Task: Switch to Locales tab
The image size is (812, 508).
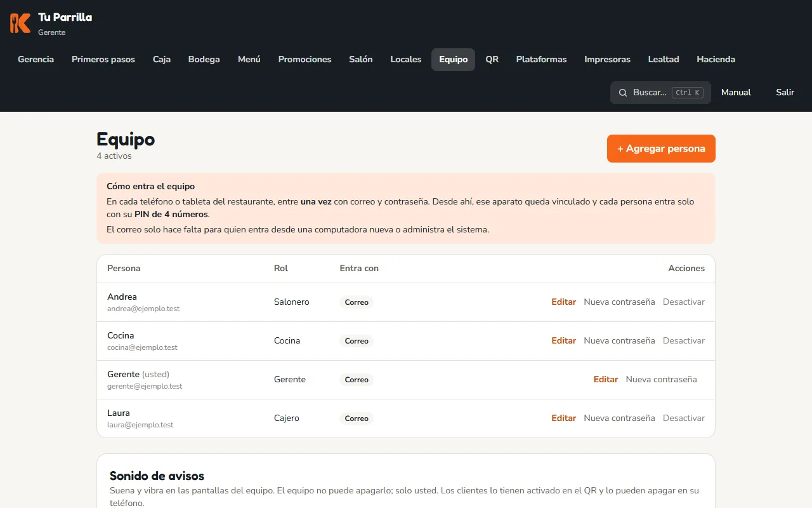Action: [406, 60]
